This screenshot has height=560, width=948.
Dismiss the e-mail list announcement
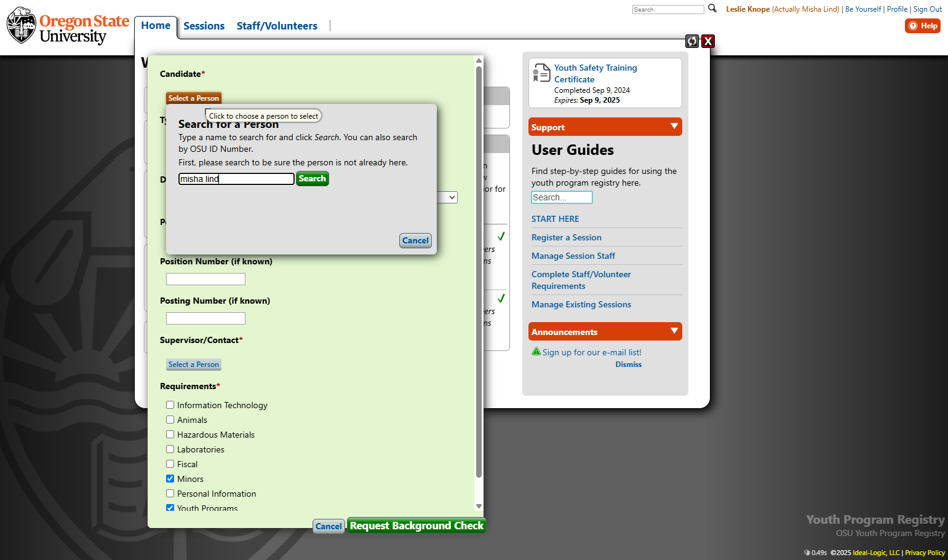(x=629, y=365)
